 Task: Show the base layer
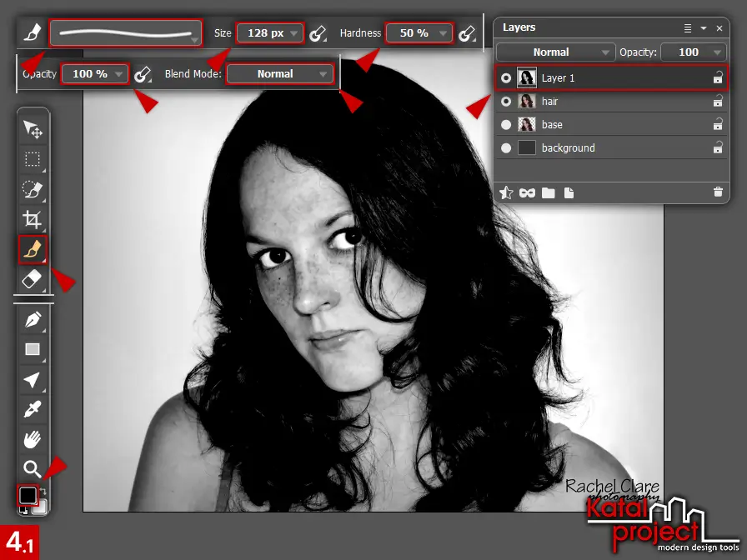tap(508, 124)
